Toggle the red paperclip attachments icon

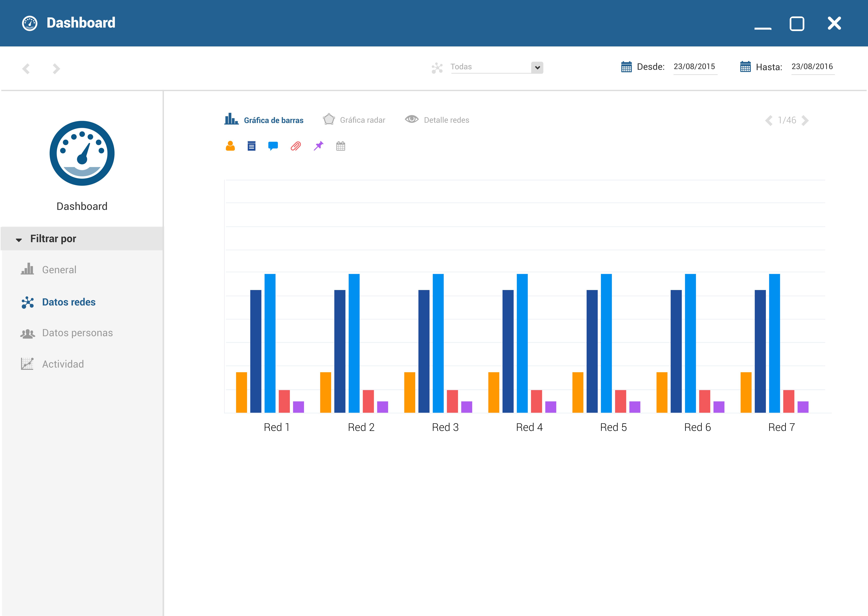click(296, 146)
